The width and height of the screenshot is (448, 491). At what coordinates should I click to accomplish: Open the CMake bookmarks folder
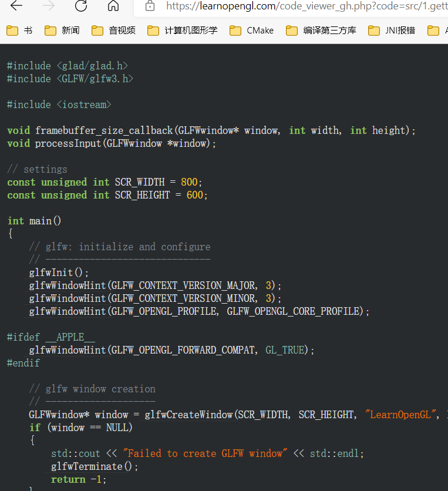point(251,31)
